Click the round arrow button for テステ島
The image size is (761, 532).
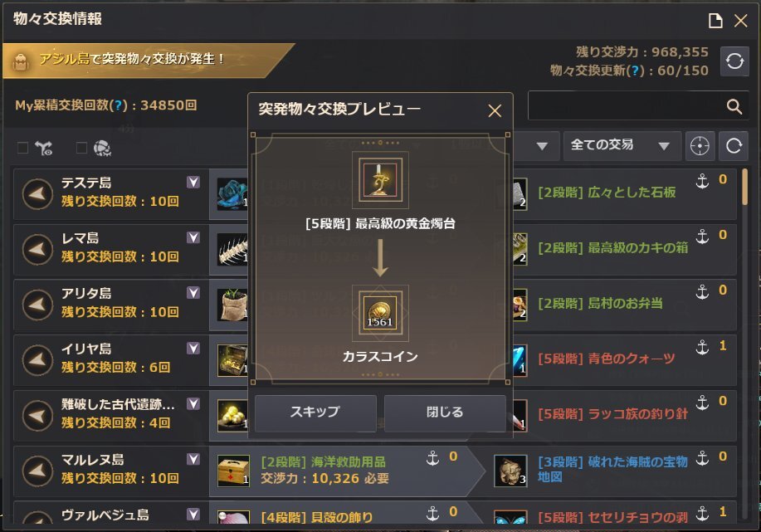click(x=38, y=194)
